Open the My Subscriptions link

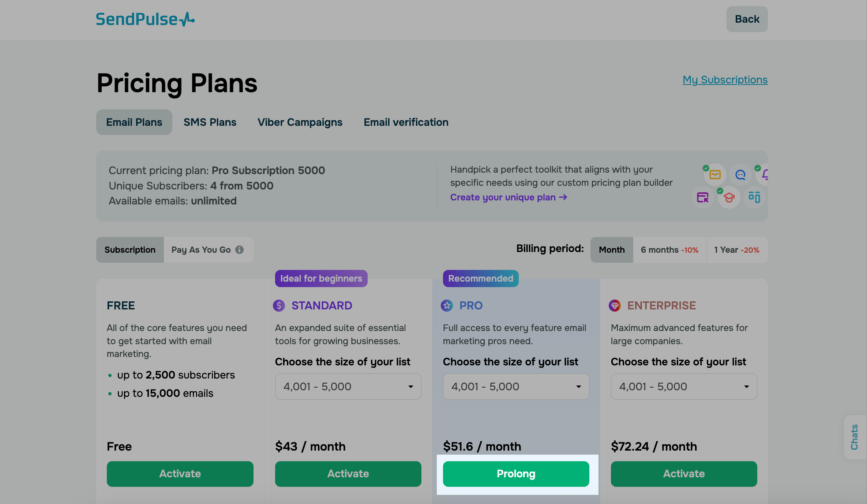[x=725, y=80]
